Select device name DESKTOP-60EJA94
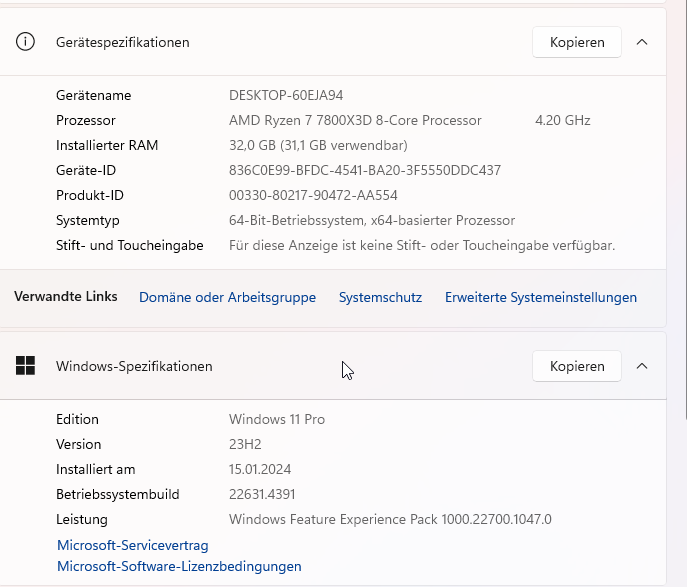687x587 pixels. click(286, 95)
